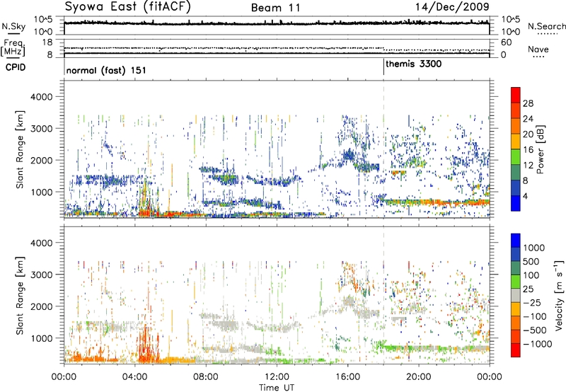
Task: Click the '2000' range tick in the velocity panel
Action: (41, 306)
